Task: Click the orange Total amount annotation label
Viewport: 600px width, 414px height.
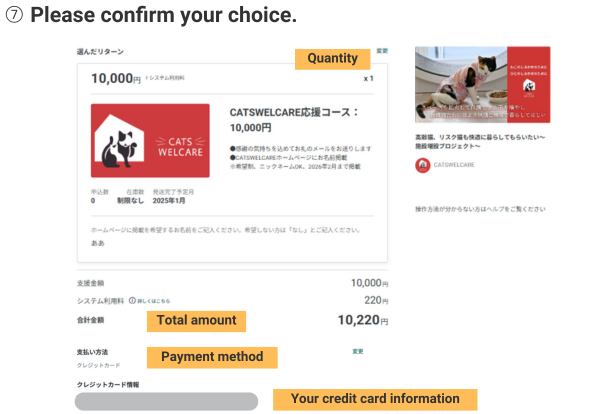Action: (197, 320)
